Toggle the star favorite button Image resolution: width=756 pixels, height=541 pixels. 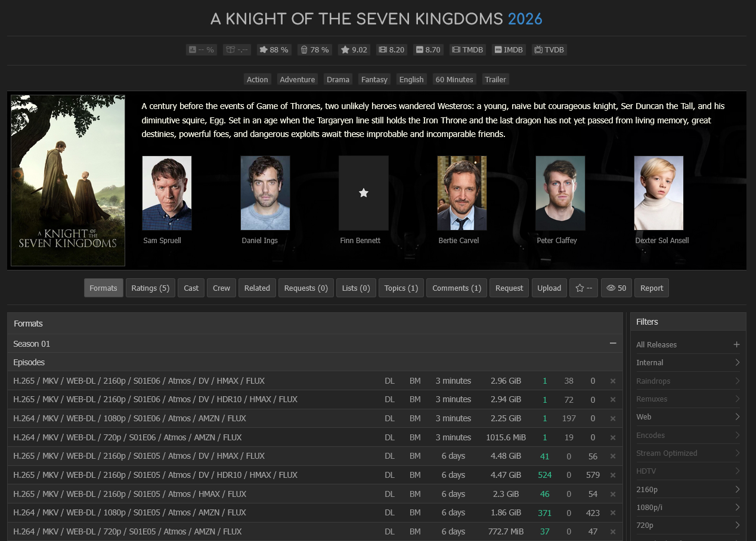[x=584, y=288]
